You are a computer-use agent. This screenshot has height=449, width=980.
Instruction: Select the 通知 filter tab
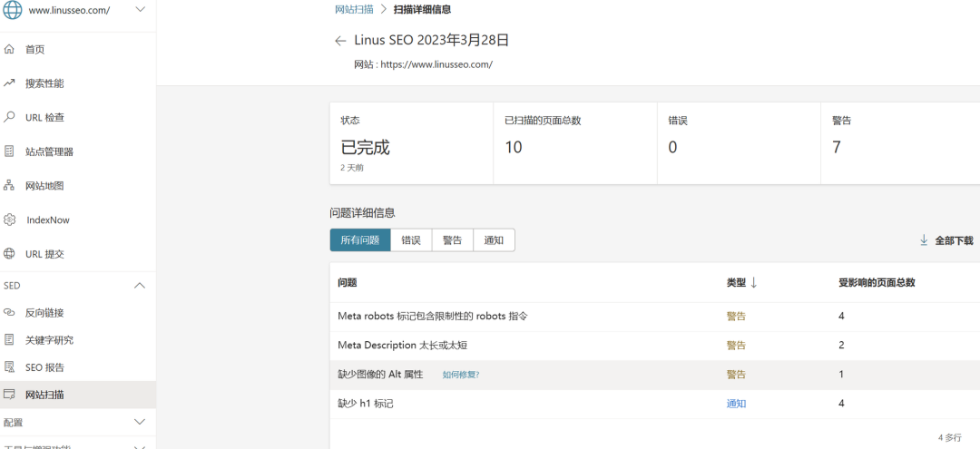pyautogui.click(x=494, y=240)
